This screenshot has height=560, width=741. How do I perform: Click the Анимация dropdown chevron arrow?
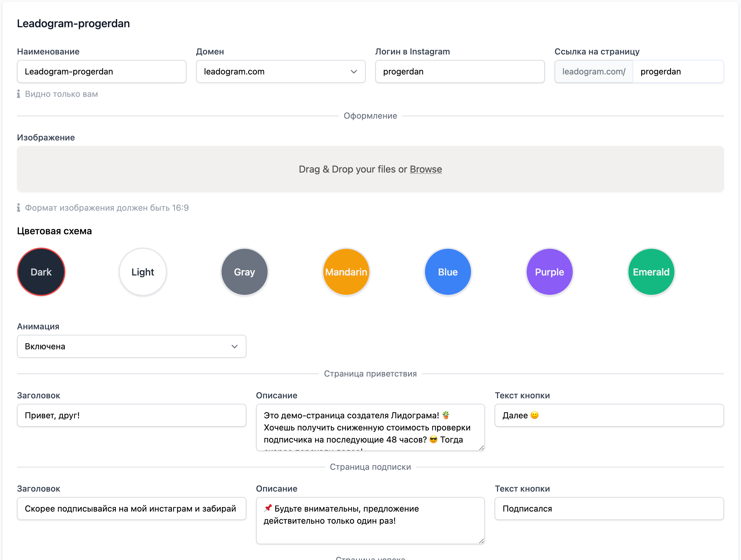click(x=234, y=346)
